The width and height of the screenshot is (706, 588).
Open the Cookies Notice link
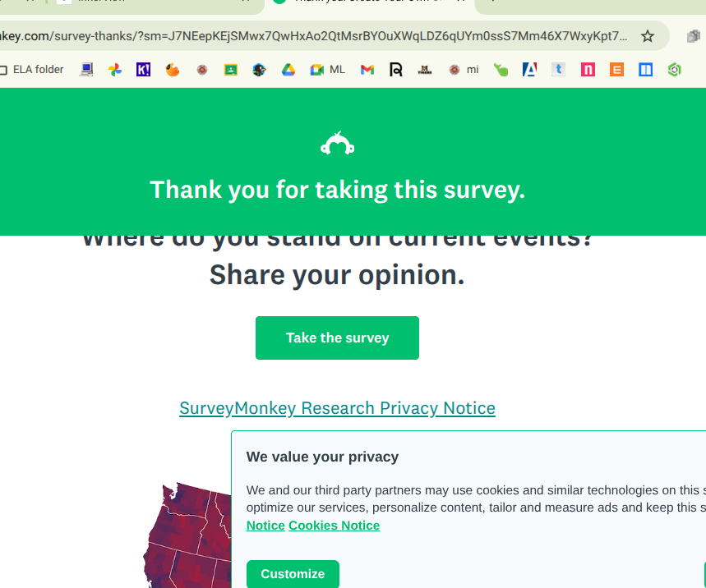(x=334, y=526)
